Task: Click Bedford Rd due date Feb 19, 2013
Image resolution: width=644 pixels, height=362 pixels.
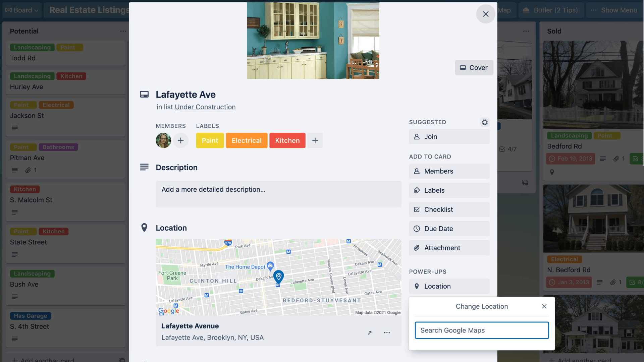Action: [x=571, y=159]
